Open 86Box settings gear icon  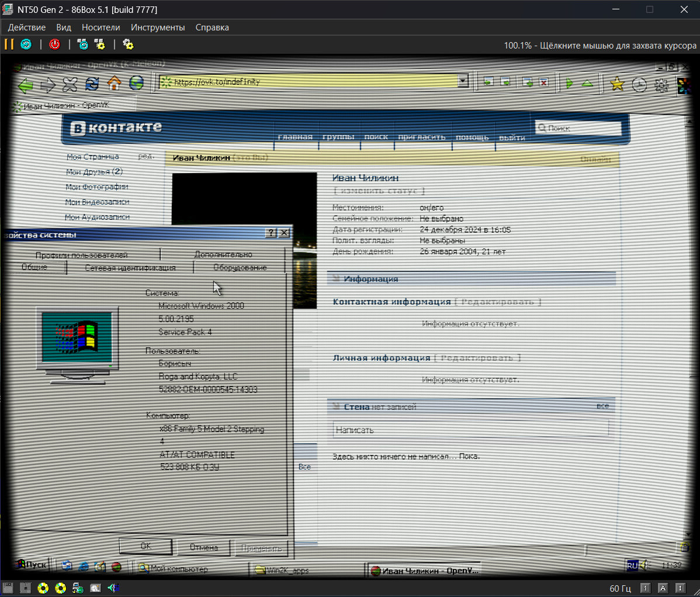(x=128, y=44)
